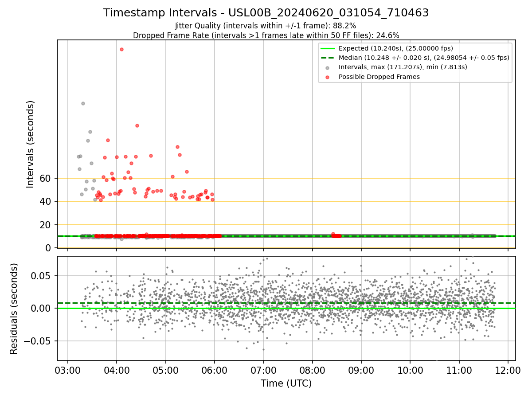Click legend entry Possible Dropped Frames
The width and height of the screenshot is (532, 399).
point(379,77)
